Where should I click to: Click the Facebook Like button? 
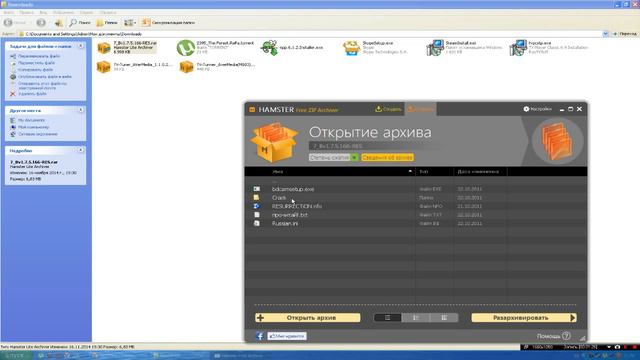coord(287,336)
